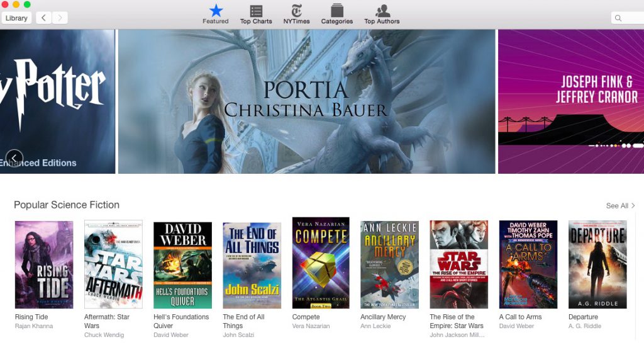Viewport: 644px width, 347px height.
Task: Open the Hell's Foundations Quiver cover
Action: [x=183, y=266]
